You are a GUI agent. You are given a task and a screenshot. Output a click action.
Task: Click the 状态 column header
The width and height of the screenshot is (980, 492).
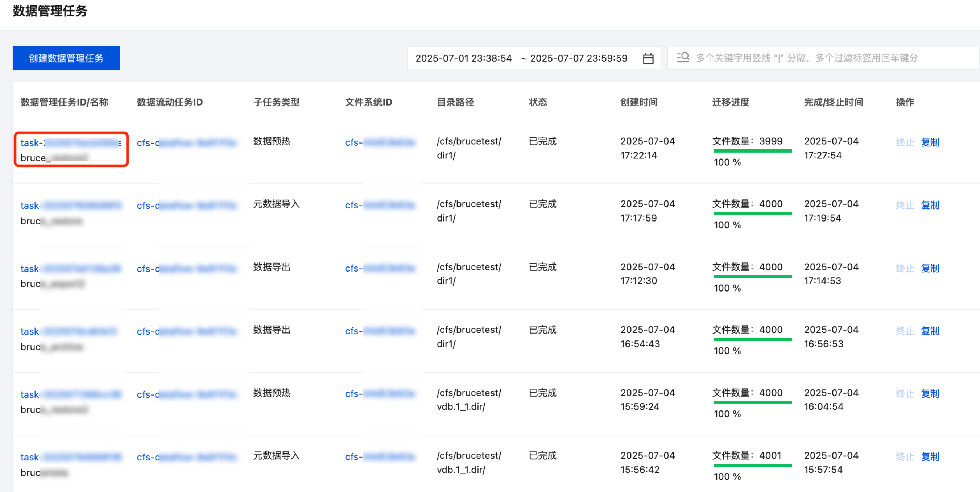(x=538, y=102)
